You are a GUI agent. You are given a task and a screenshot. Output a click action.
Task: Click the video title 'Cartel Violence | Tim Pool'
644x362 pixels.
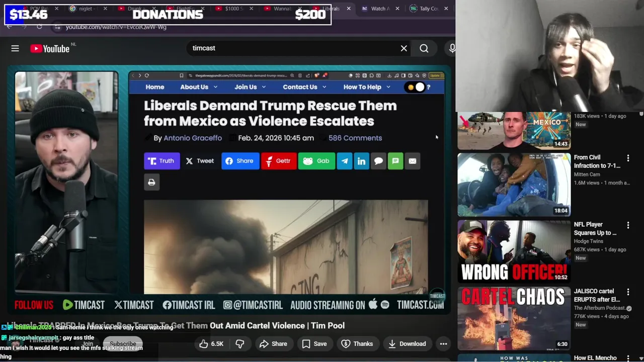click(293, 325)
